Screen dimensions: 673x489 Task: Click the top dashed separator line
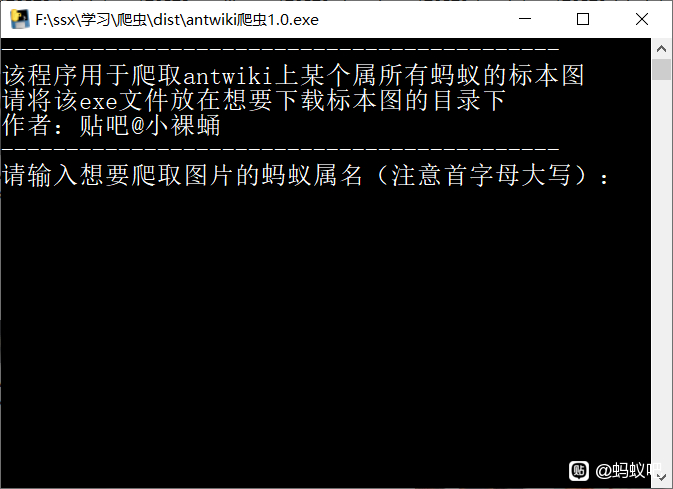click(280, 50)
